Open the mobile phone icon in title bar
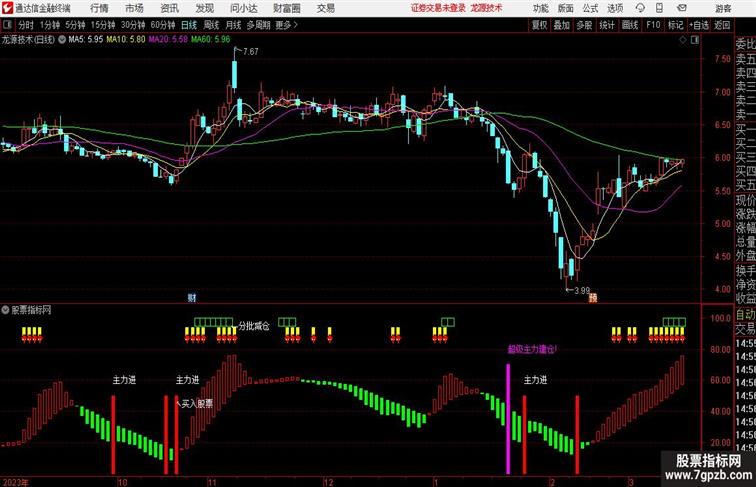Image resolution: width=756 pixels, height=487 pixels. point(660,8)
